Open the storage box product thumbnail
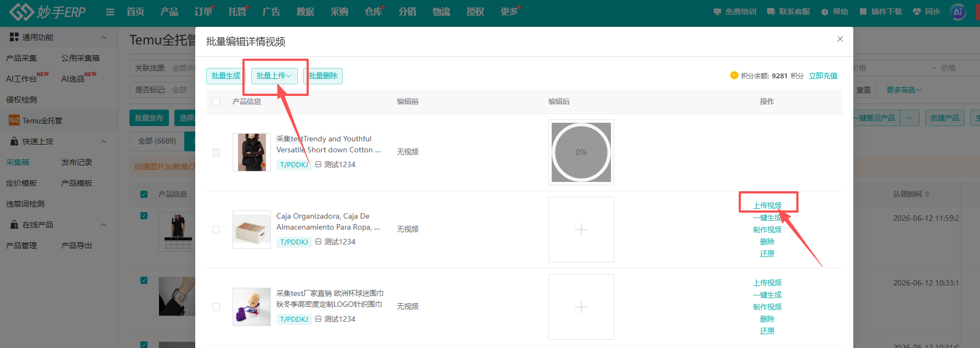 pos(252,230)
